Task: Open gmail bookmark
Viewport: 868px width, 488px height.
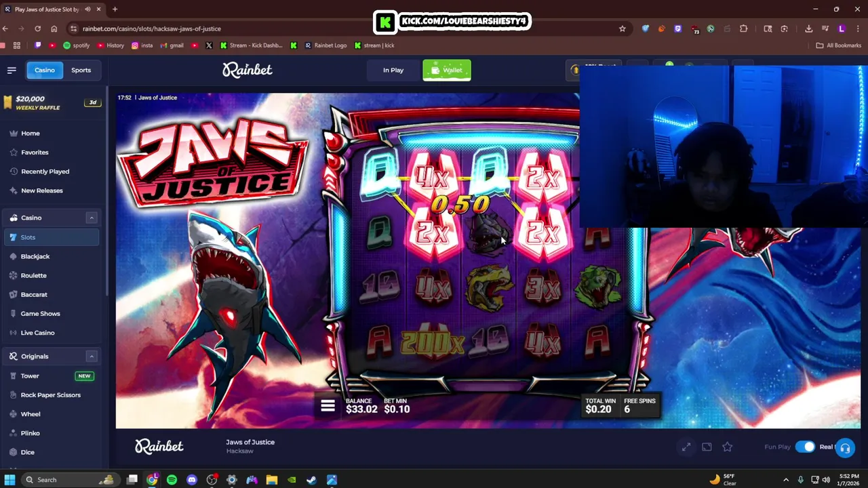Action: (x=172, y=45)
